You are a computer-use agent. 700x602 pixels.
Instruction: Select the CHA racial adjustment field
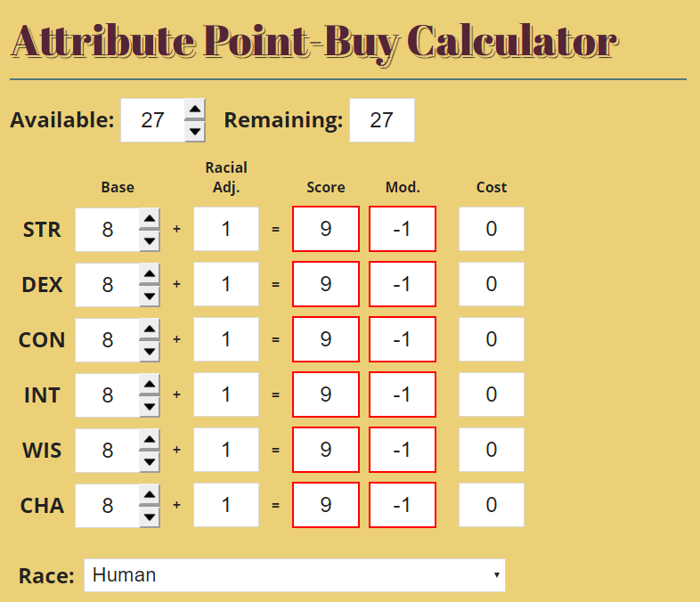coord(226,505)
